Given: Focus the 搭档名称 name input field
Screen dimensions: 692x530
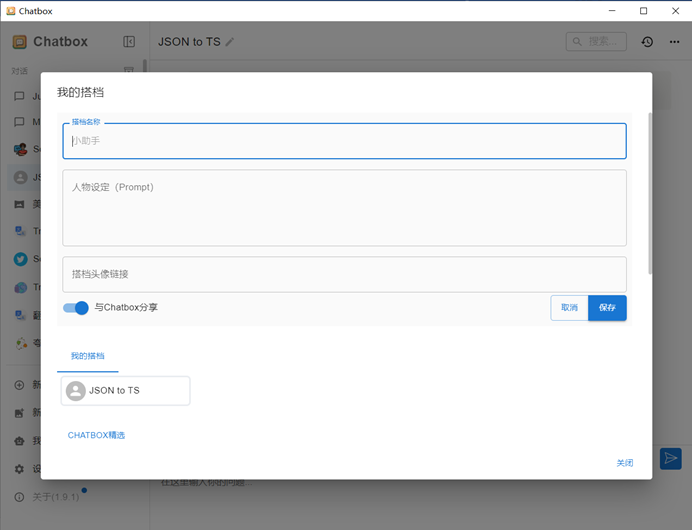Looking at the screenshot, I should point(344,141).
